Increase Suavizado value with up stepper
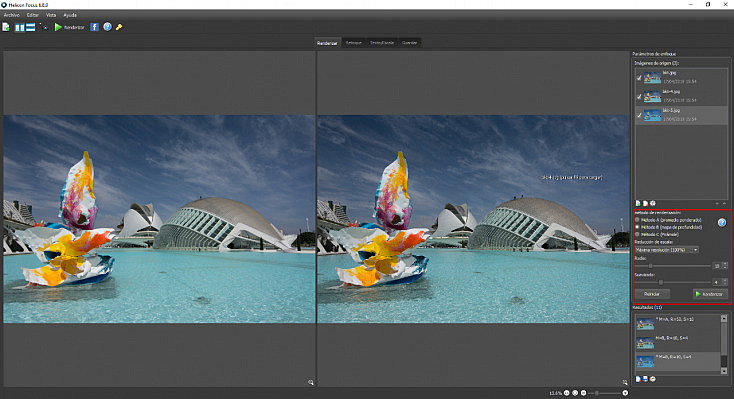Screen dimensions: 734x399 pos(725,280)
